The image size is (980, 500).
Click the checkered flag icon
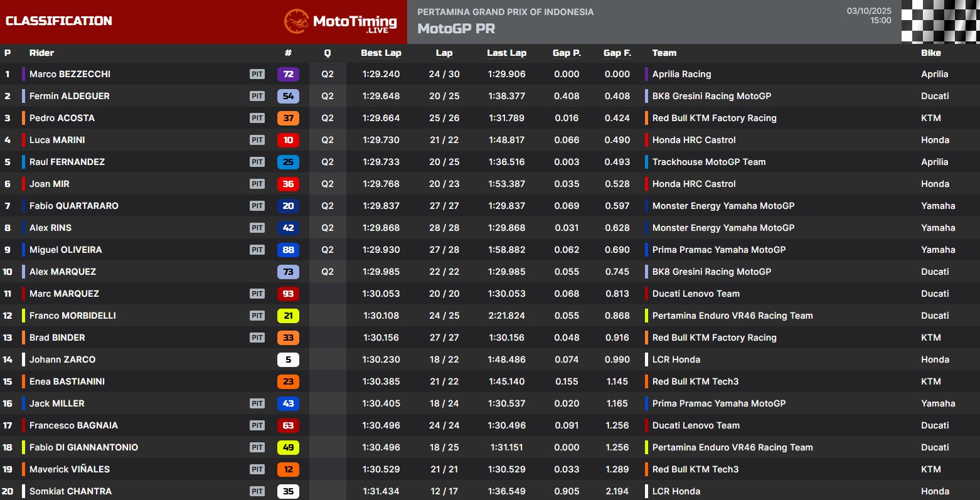(x=940, y=21)
